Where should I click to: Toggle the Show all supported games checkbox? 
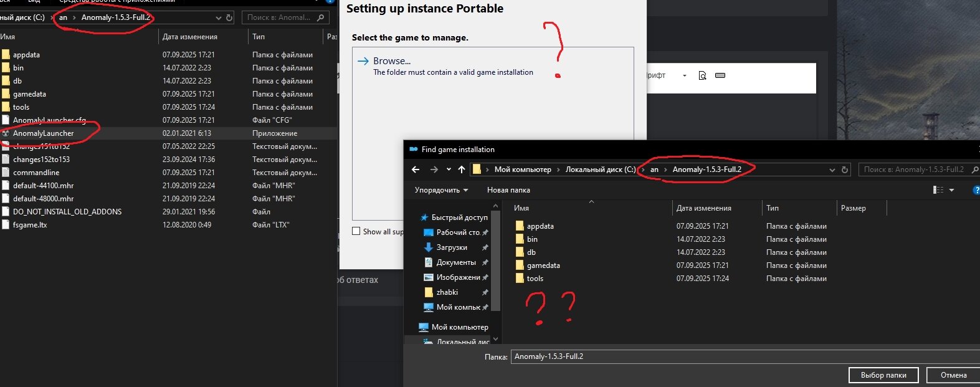pos(356,231)
